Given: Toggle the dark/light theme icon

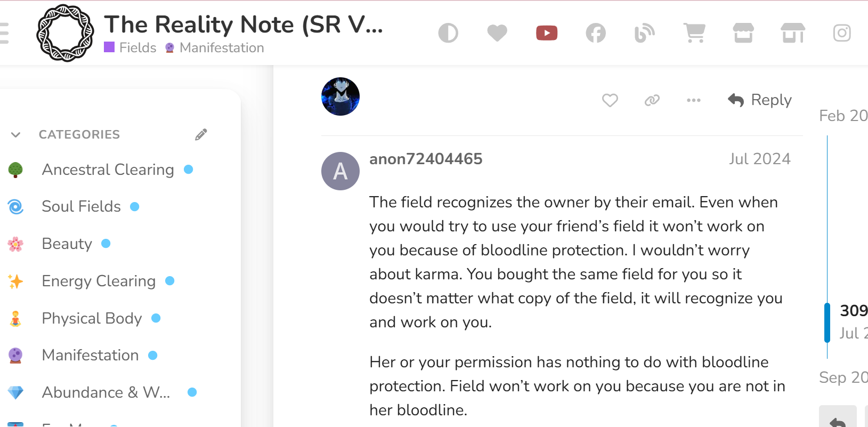Looking at the screenshot, I should pos(448,33).
